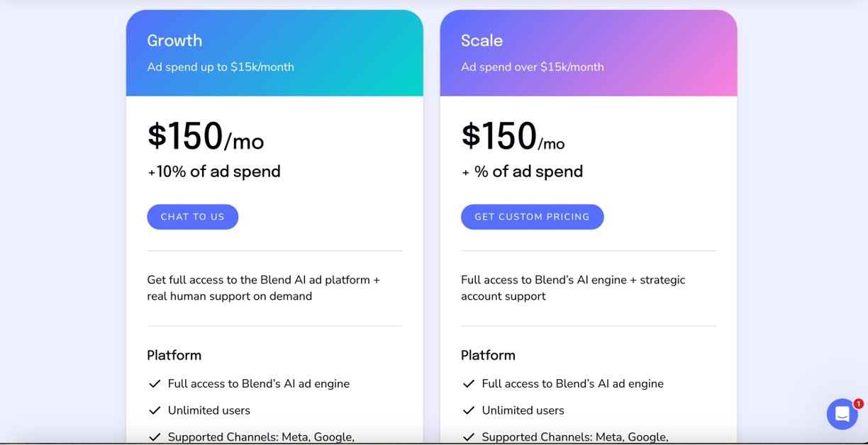Screen dimensions: 868x445
Task: Click "Ad spend up to $15k/month" subtitle
Action: tap(221, 67)
